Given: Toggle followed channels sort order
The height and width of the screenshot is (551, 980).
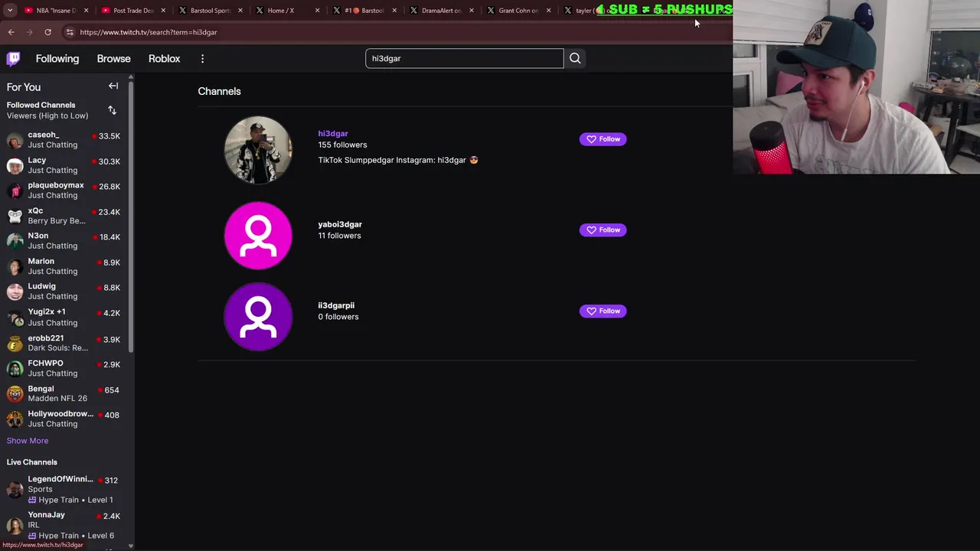Looking at the screenshot, I should point(112,110).
